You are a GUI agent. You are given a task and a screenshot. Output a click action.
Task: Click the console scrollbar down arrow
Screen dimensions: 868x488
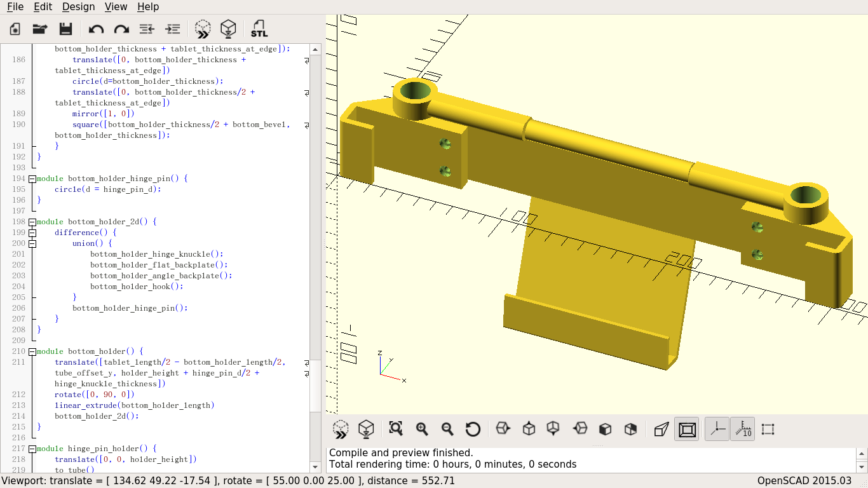tap(862, 466)
